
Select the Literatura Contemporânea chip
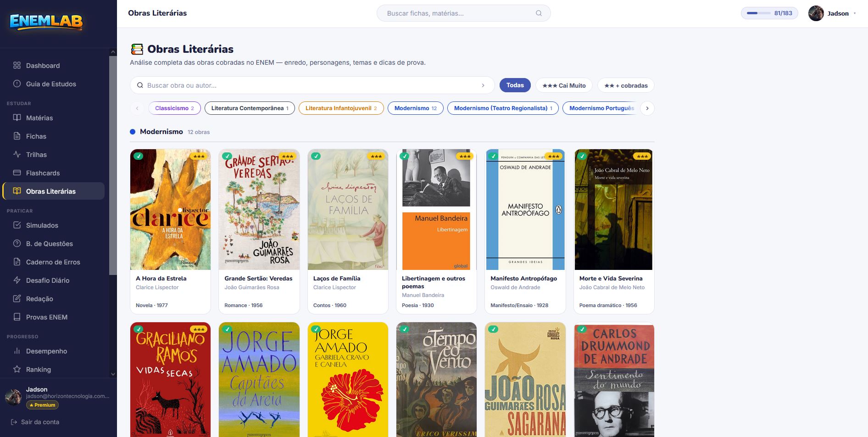coord(250,108)
